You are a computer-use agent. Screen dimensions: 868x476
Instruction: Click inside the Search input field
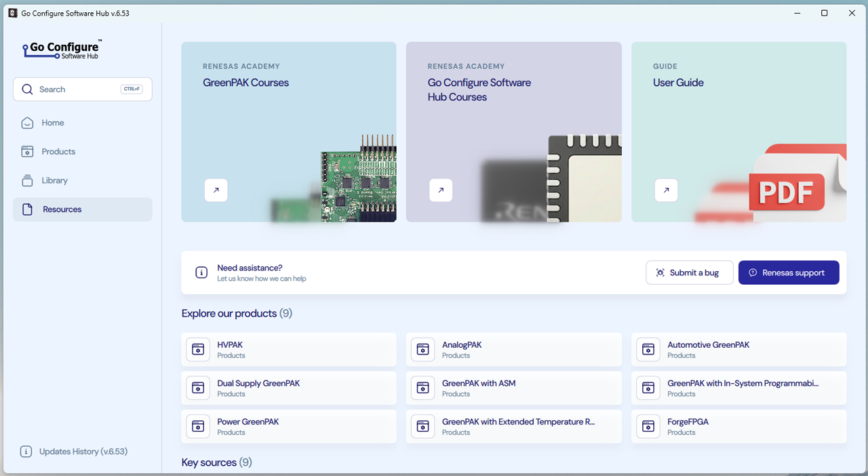point(83,90)
